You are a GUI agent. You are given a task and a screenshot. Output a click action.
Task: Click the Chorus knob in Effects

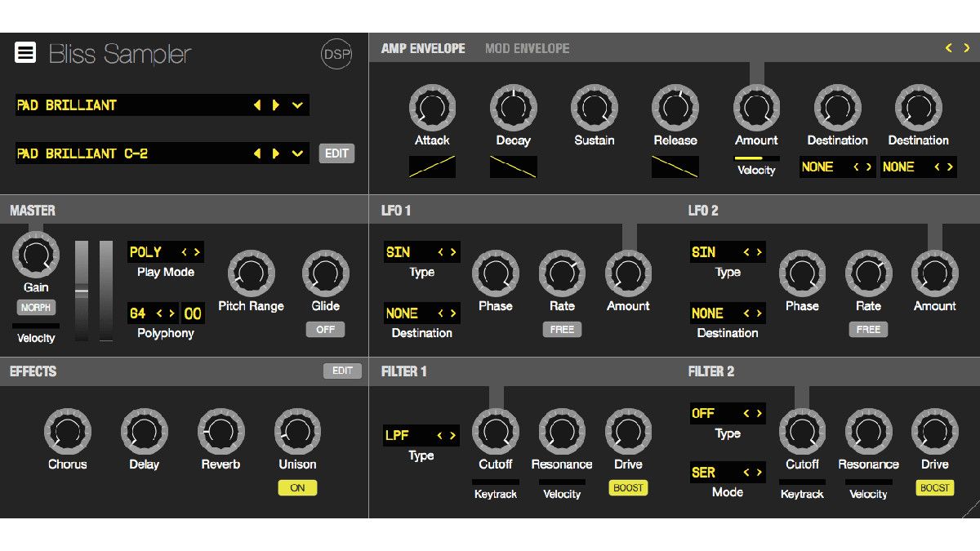68,433
